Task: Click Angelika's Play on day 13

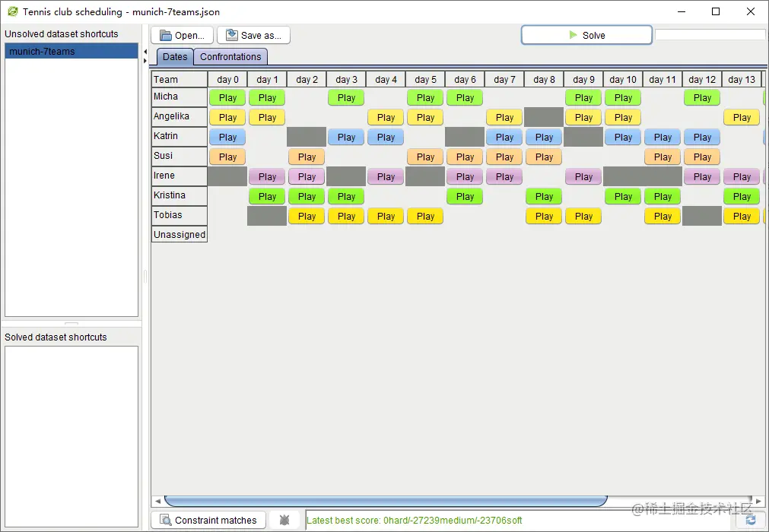Action: click(742, 118)
